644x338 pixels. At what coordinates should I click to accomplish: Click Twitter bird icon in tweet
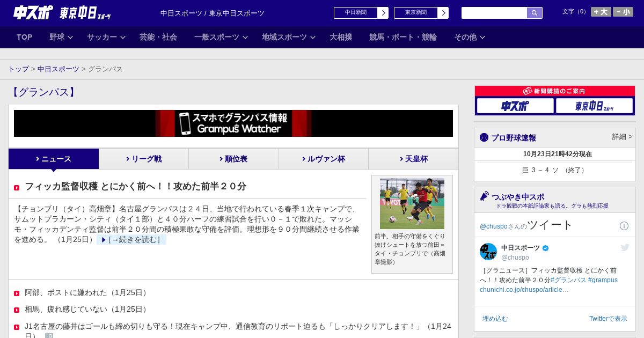point(625,247)
